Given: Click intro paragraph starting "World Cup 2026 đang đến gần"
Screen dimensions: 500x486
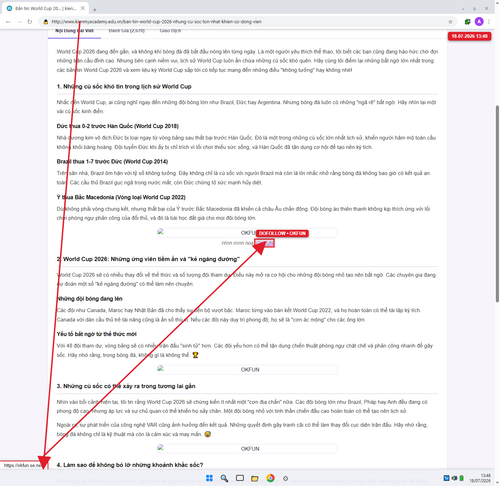Looking at the screenshot, I should [x=247, y=61].
